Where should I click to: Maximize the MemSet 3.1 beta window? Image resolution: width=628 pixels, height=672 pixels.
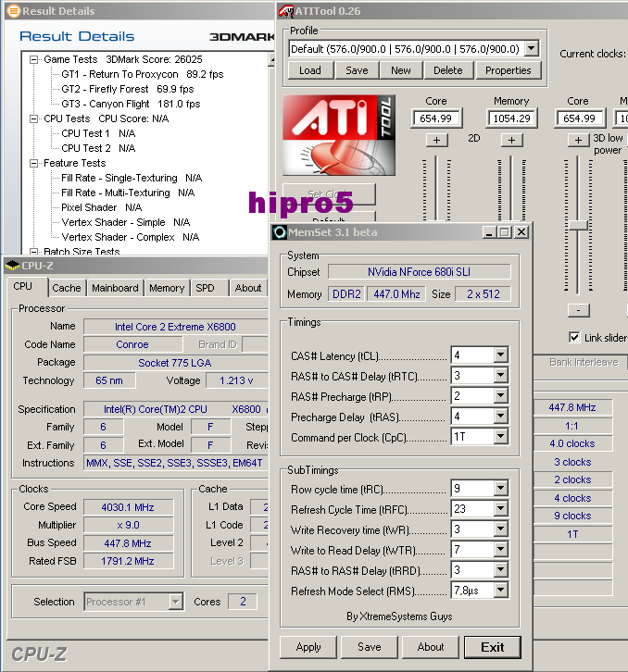pos(505,232)
